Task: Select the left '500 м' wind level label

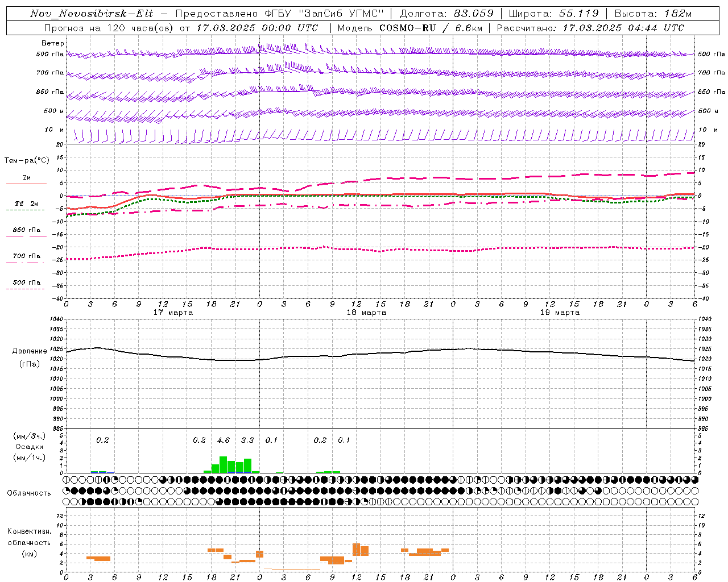Action: tap(54, 111)
